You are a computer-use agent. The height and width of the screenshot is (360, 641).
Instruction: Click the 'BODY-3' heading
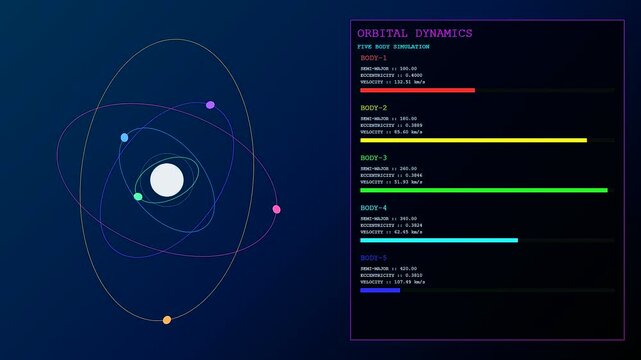pos(373,158)
